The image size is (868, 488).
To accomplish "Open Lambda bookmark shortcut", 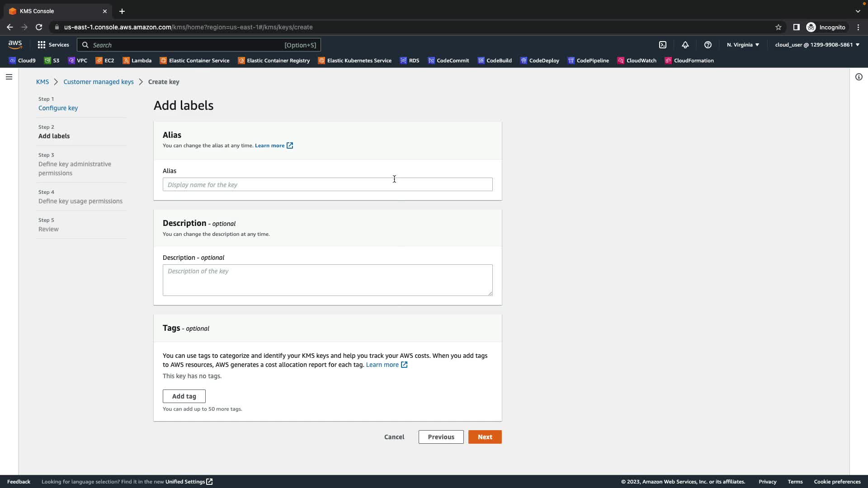I will pos(137,61).
